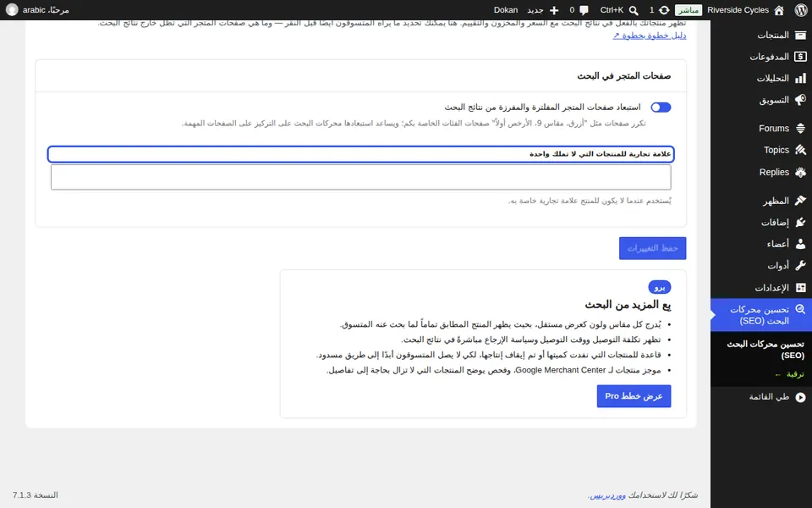Open المنتجات menu item

761,35
